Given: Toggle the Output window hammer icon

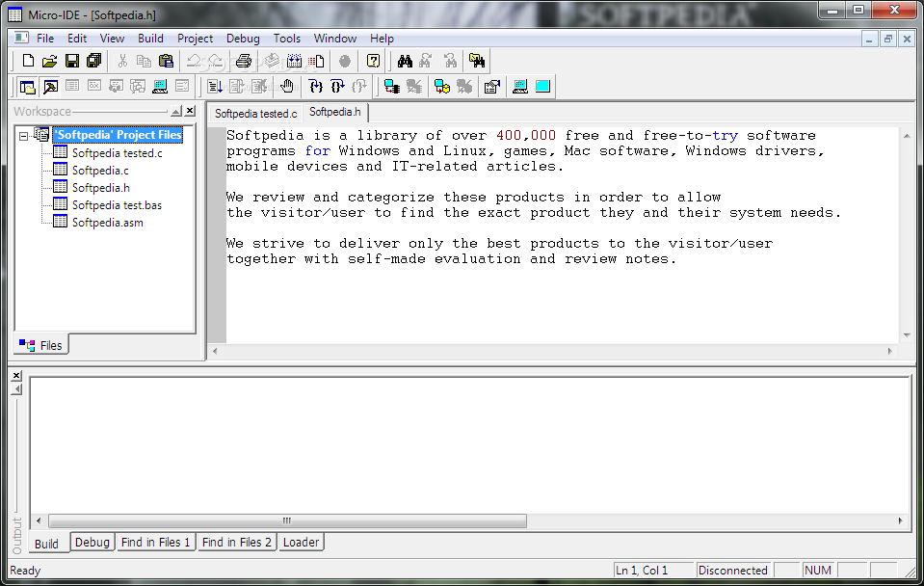Looking at the screenshot, I should [x=51, y=87].
